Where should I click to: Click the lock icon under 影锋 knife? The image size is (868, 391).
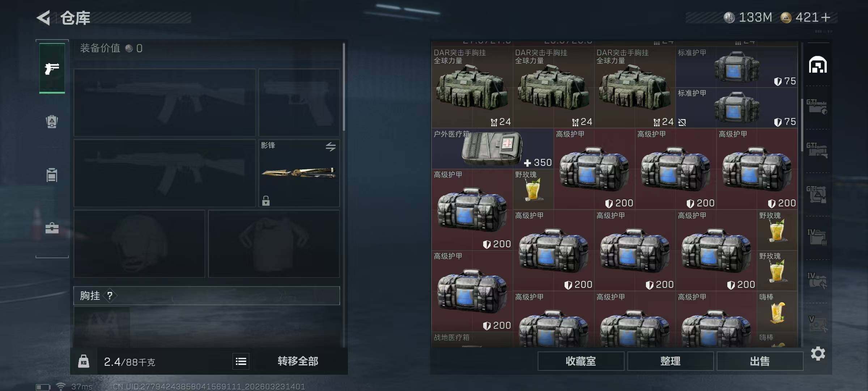click(x=266, y=201)
